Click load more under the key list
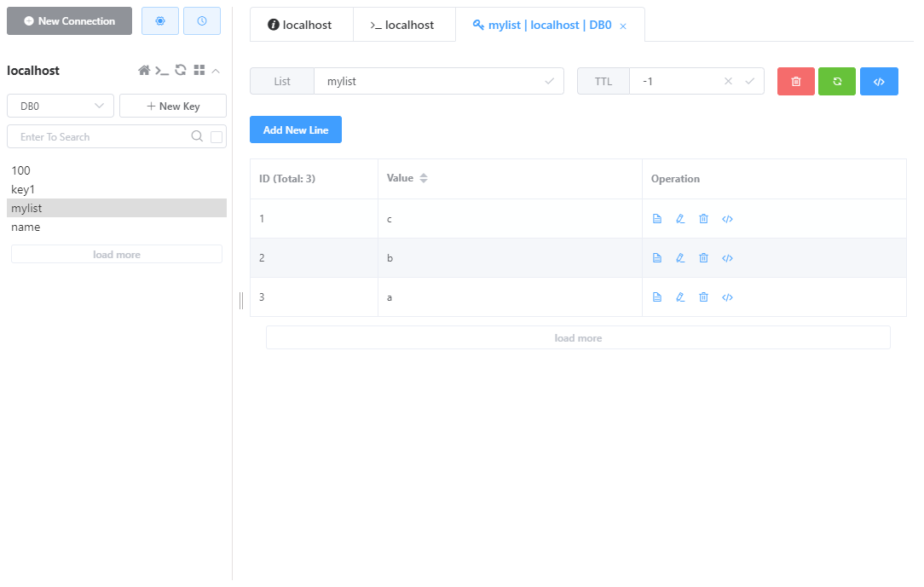The image size is (924, 587). [117, 255]
